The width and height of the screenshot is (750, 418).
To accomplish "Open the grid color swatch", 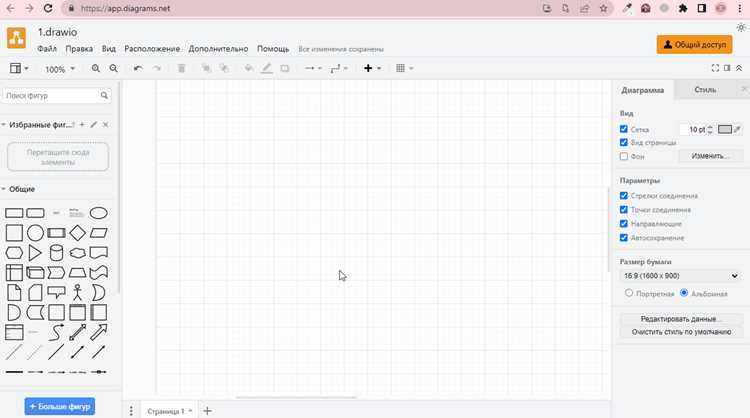I will [x=725, y=129].
